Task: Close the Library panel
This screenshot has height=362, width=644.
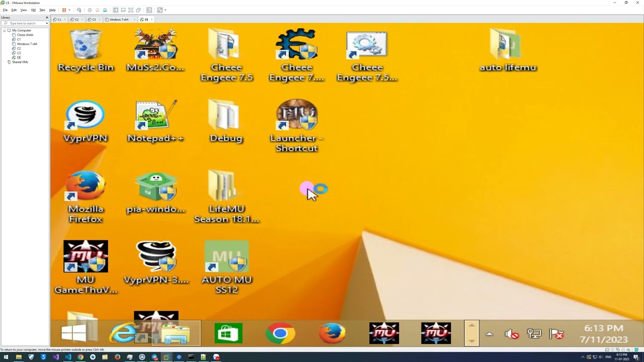Action: pos(47,18)
